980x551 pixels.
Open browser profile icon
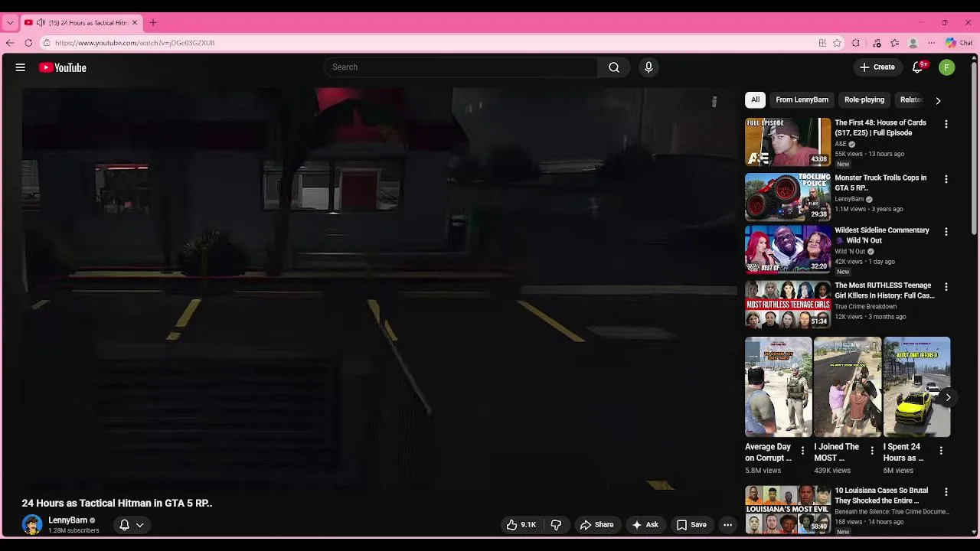913,43
